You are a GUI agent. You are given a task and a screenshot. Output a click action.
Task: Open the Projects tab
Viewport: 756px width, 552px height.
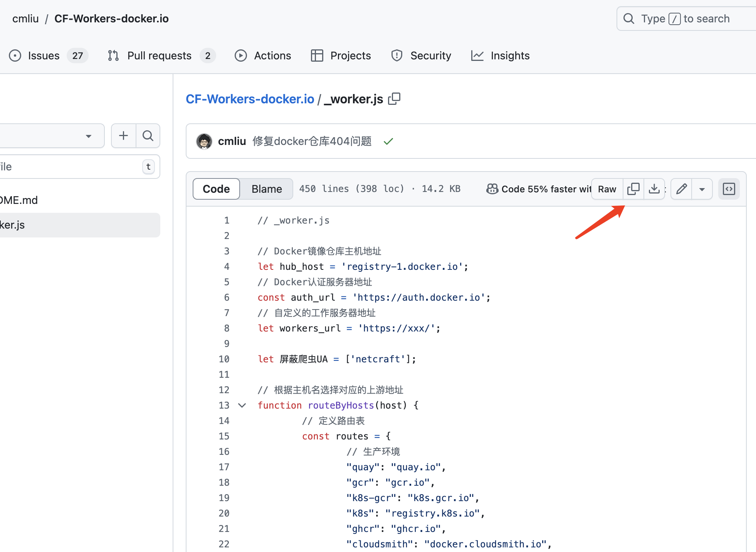pyautogui.click(x=341, y=56)
